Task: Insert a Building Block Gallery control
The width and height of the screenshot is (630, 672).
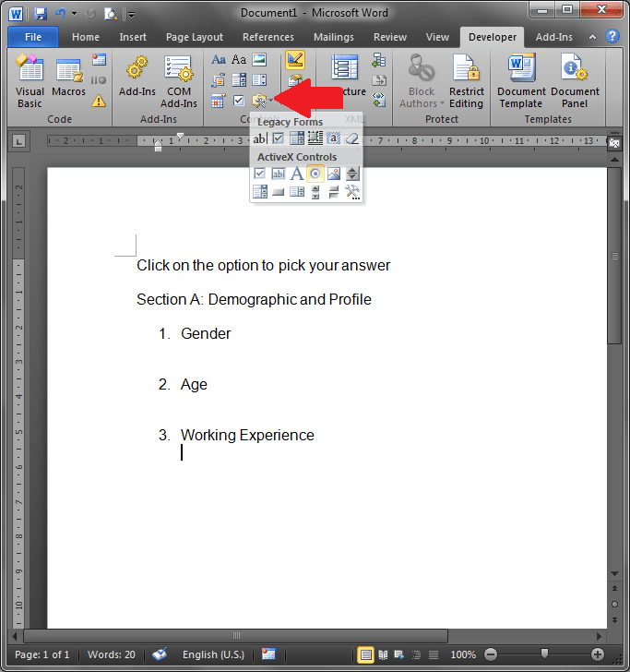Action: click(219, 79)
